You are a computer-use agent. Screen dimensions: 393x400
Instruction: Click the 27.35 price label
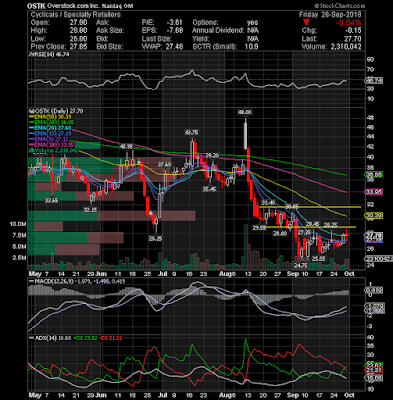(x=305, y=232)
